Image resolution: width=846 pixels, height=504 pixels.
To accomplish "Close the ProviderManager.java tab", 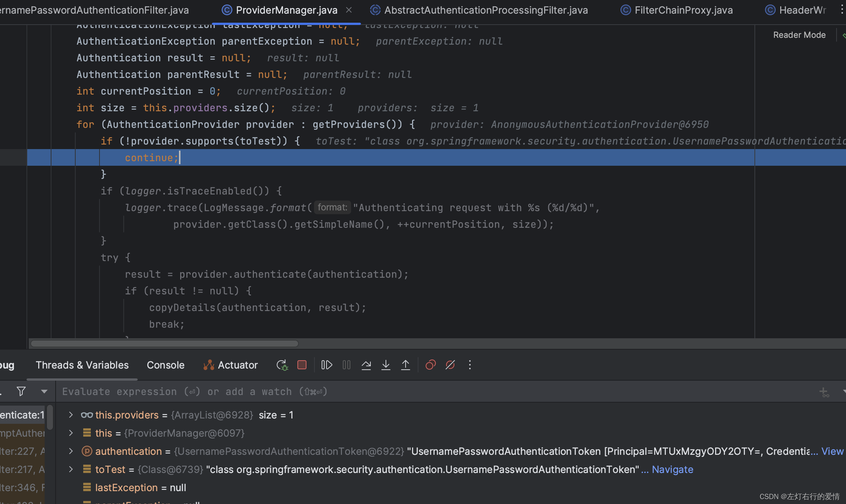I will click(x=349, y=10).
